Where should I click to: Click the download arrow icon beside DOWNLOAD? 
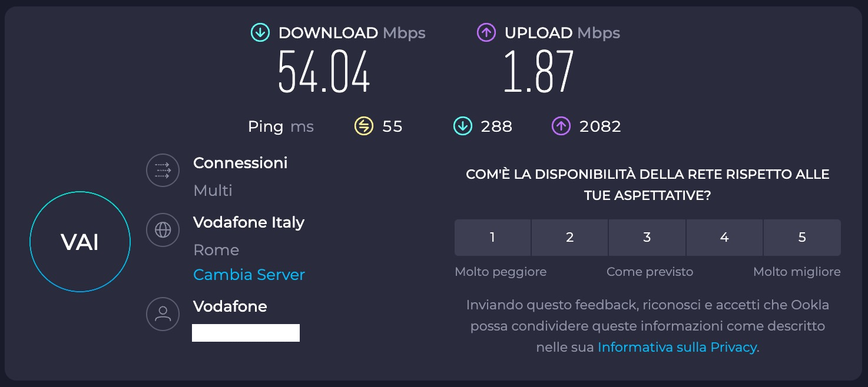pyautogui.click(x=260, y=33)
